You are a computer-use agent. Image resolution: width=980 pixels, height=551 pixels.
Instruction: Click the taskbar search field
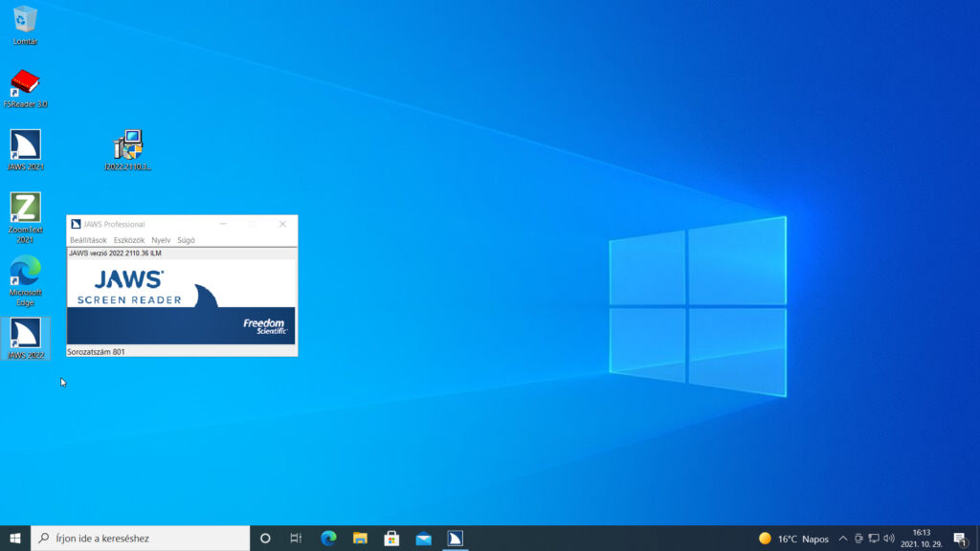click(x=140, y=538)
